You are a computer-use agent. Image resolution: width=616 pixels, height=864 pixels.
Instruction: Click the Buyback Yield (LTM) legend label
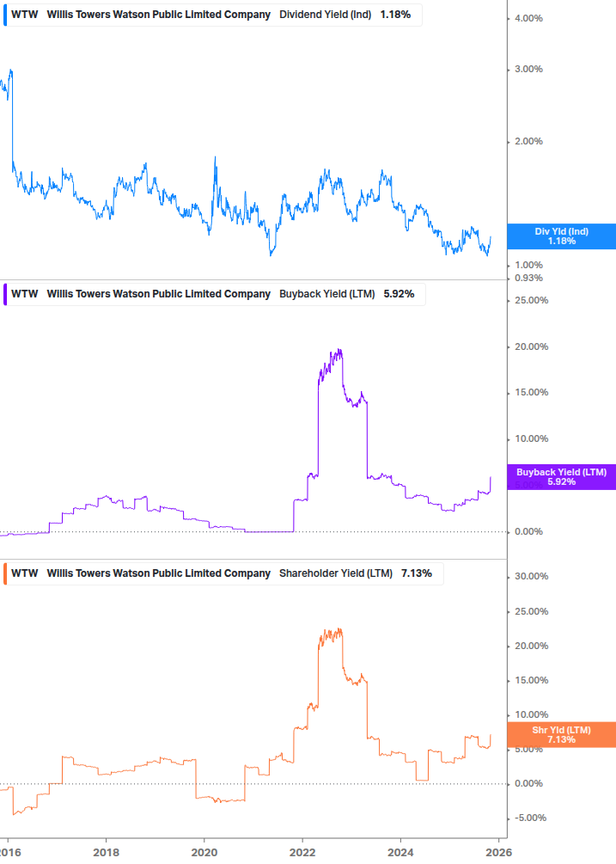(327, 294)
